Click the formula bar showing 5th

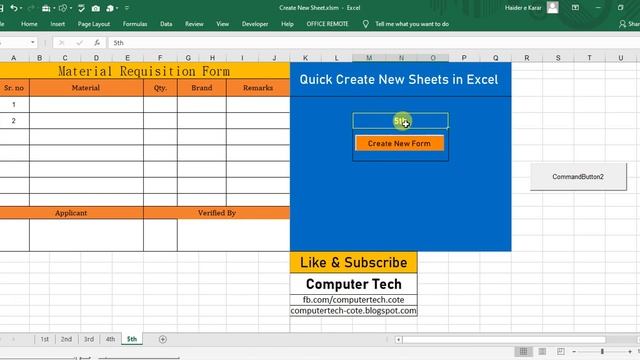374,42
